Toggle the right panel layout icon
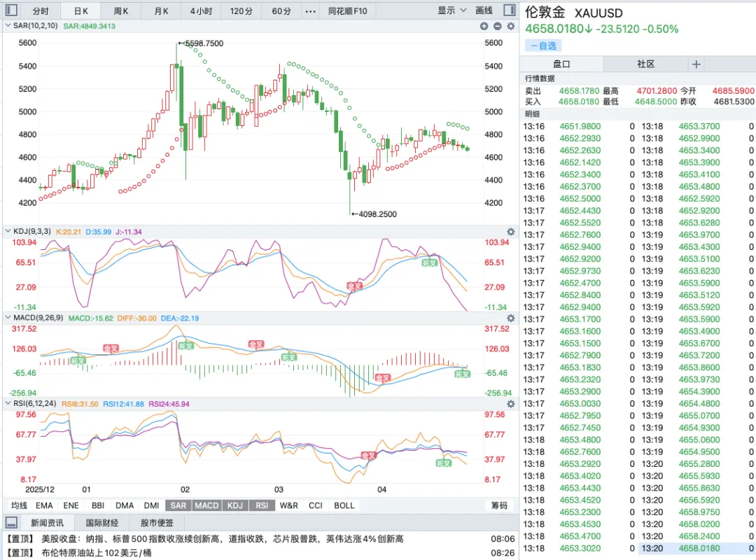The height and width of the screenshot is (560, 756). pos(509,10)
